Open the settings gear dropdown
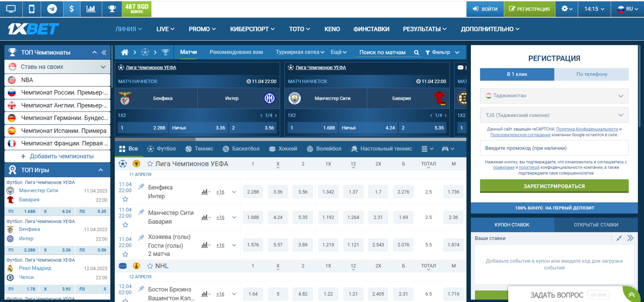 coord(567,9)
